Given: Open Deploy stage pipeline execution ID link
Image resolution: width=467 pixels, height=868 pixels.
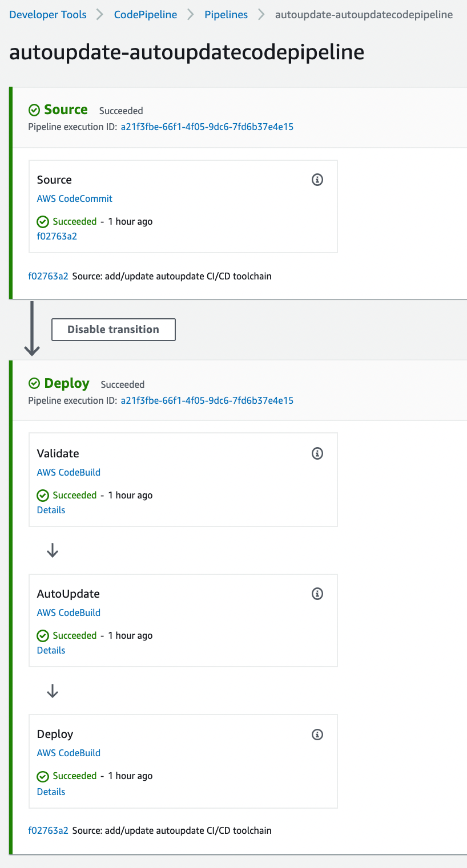Looking at the screenshot, I should coord(207,400).
